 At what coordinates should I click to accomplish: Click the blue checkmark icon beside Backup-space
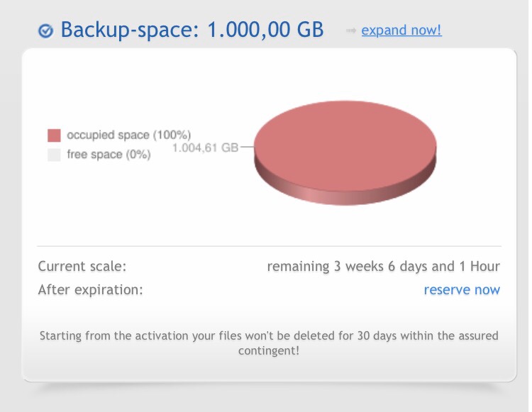(x=45, y=31)
